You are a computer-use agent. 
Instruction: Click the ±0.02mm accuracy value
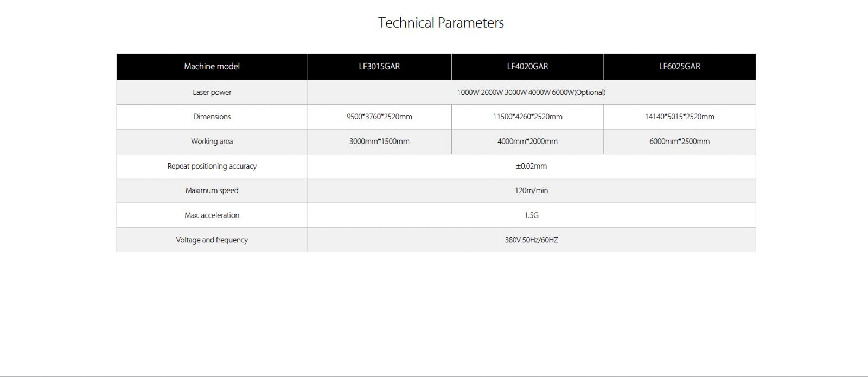coord(531,166)
